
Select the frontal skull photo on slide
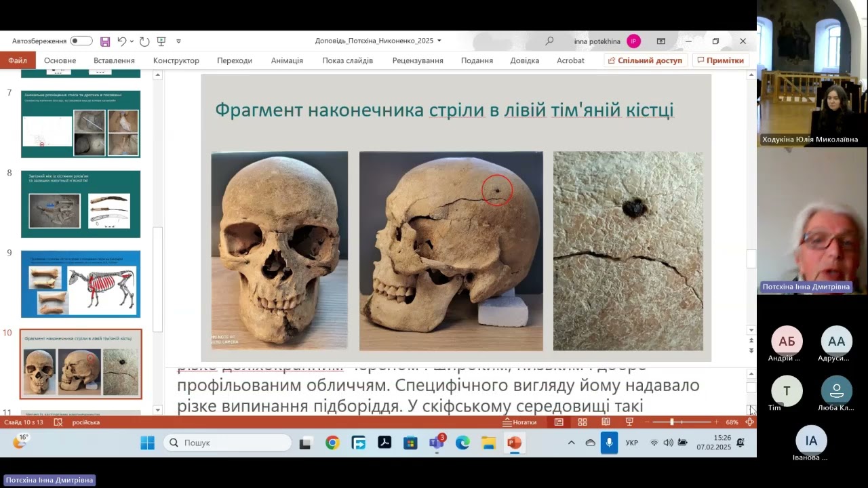pyautogui.click(x=279, y=251)
